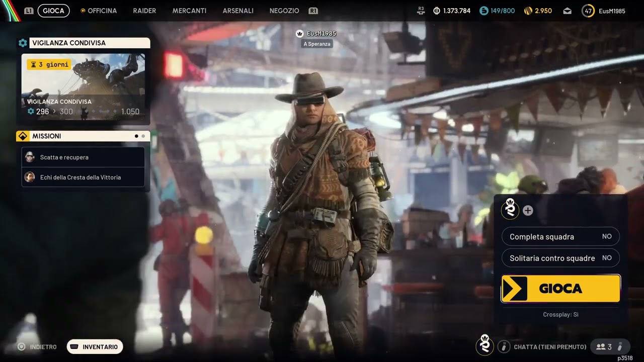
Task: Add a squad member with plus icon
Action: pyautogui.click(x=528, y=211)
